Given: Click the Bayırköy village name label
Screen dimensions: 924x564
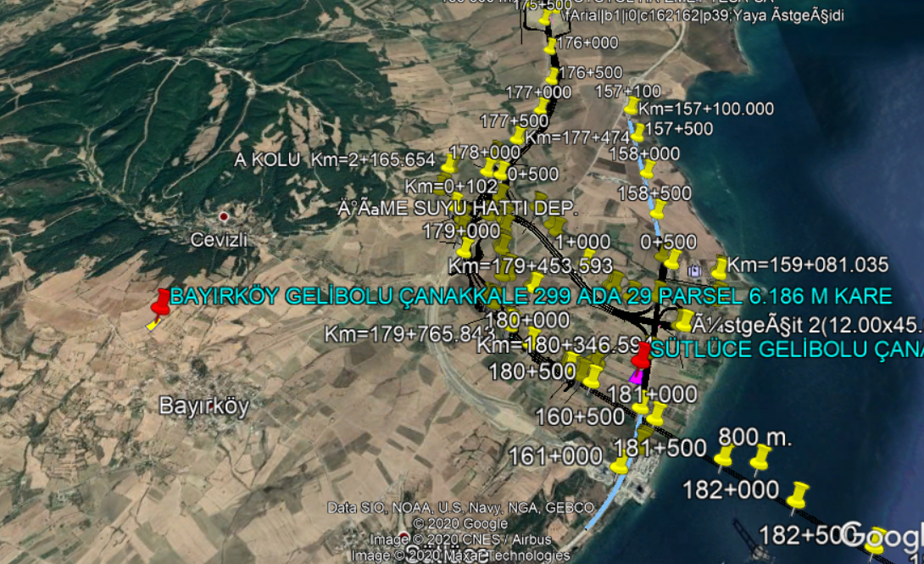Looking at the screenshot, I should point(203,406).
